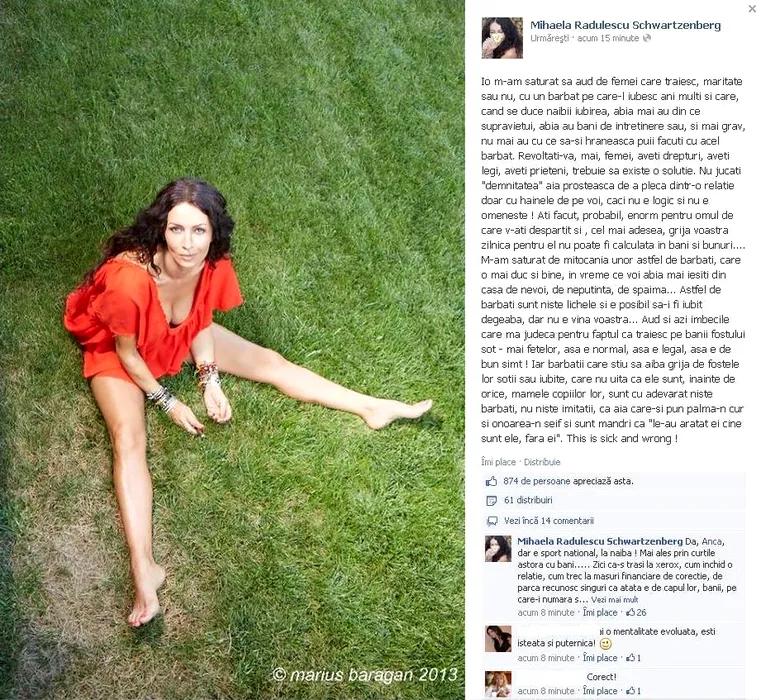Click the thumbs-up icon beside 874 likes
The width and height of the screenshot is (761, 700).
[492, 481]
